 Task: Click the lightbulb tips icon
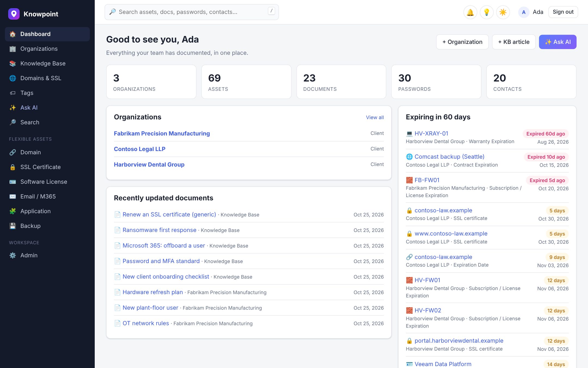486,12
